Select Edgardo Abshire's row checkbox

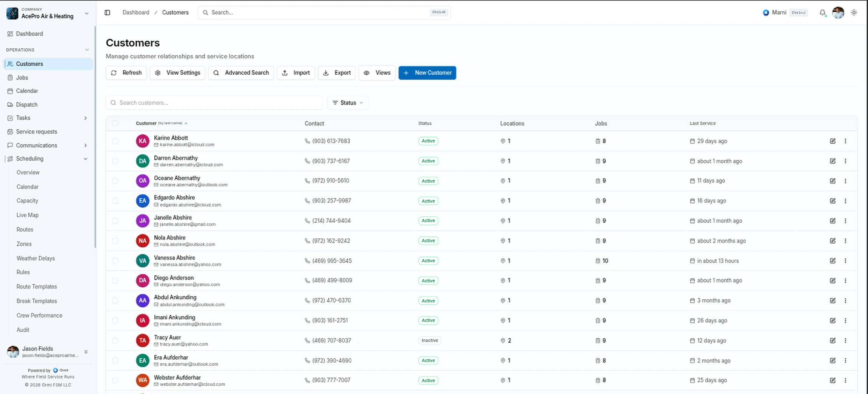coord(115,201)
